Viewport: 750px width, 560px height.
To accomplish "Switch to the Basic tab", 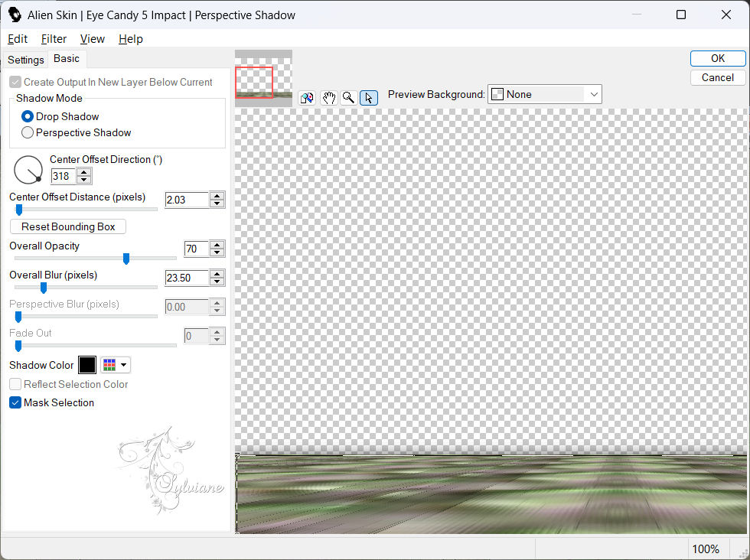I will (x=67, y=58).
